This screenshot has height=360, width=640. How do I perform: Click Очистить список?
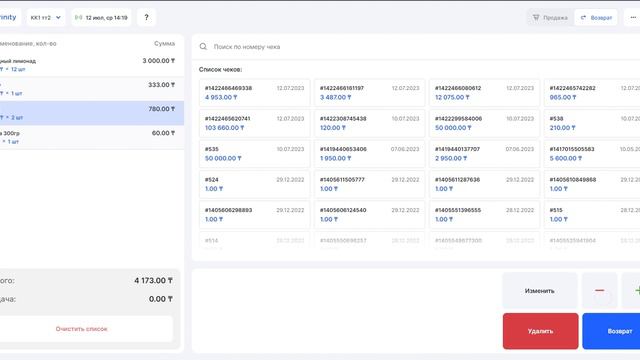click(x=81, y=329)
